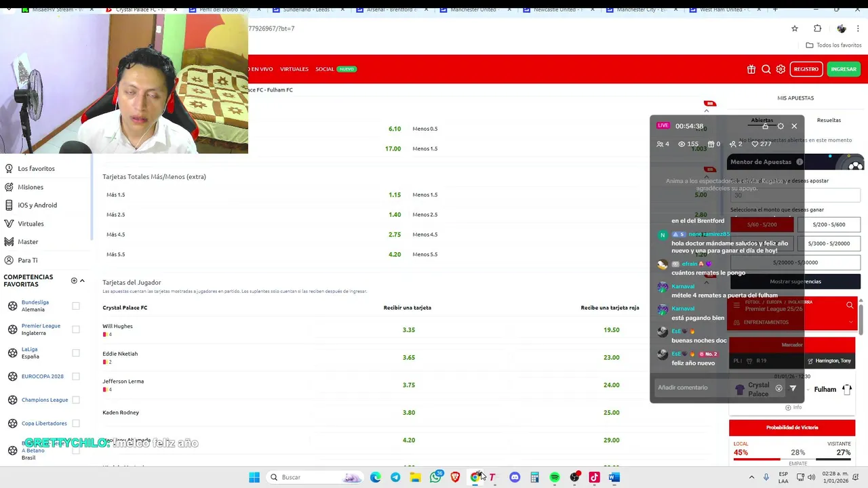Expand the Info link under match

click(793, 407)
